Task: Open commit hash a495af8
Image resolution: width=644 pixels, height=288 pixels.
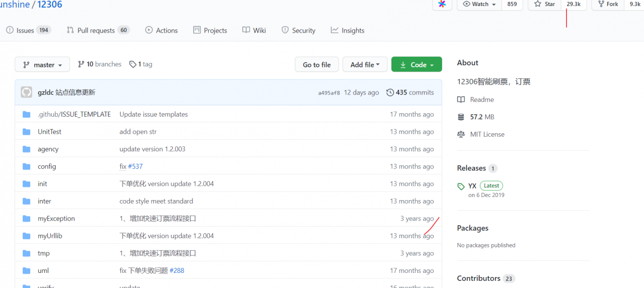Action: point(329,93)
